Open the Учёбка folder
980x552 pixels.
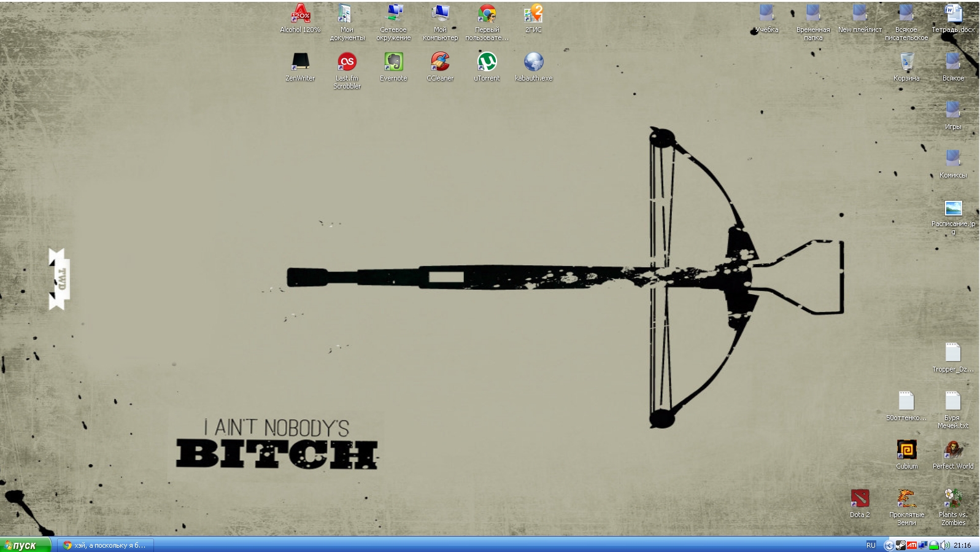(x=766, y=18)
